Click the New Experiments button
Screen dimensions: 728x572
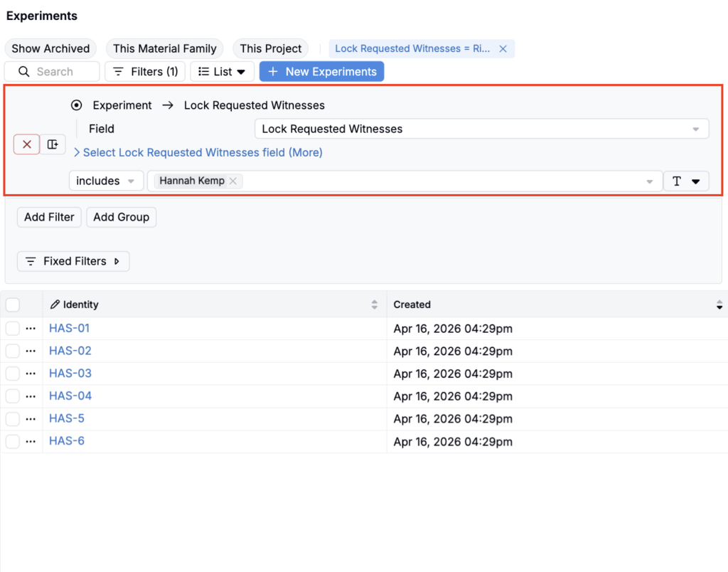[321, 72]
